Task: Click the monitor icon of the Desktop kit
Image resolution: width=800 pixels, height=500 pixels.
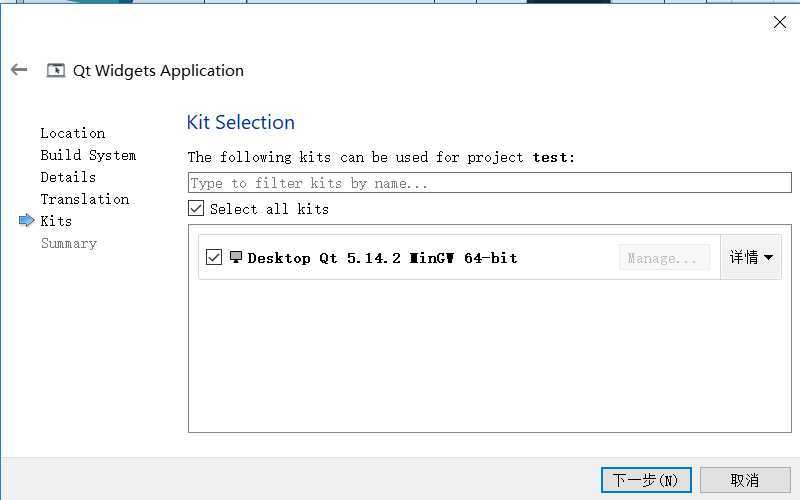Action: [x=235, y=257]
